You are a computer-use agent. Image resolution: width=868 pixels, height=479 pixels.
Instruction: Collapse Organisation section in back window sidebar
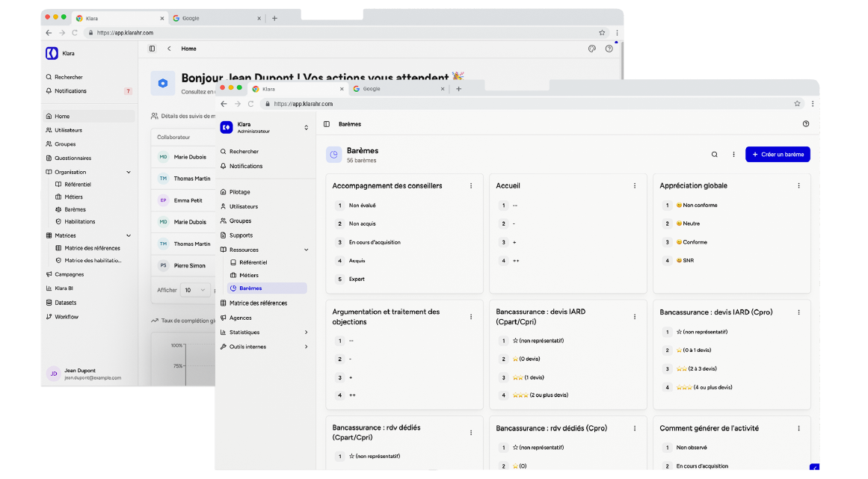(x=129, y=172)
